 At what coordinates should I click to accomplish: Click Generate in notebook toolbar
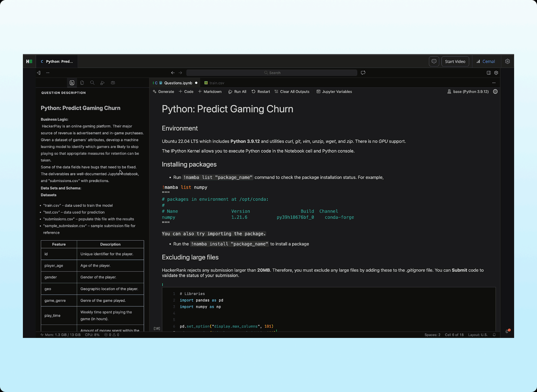(x=163, y=91)
